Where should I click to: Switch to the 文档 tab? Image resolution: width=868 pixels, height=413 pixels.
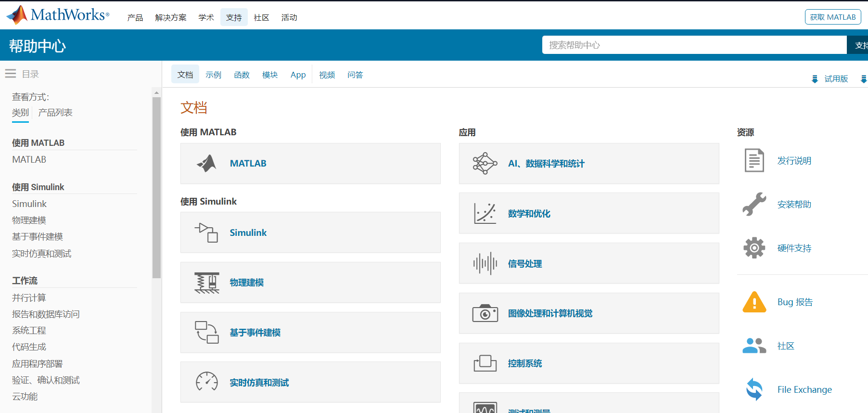coord(185,74)
